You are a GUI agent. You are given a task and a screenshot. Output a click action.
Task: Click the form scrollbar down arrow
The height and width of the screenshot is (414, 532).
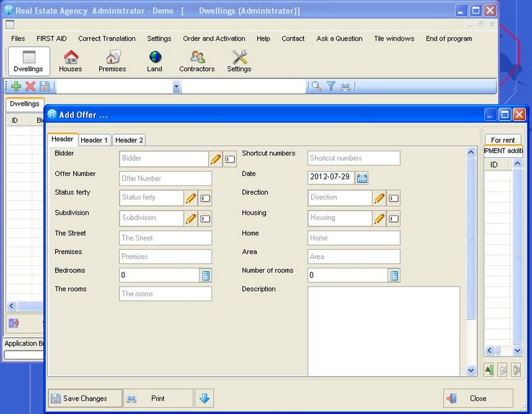click(x=471, y=370)
